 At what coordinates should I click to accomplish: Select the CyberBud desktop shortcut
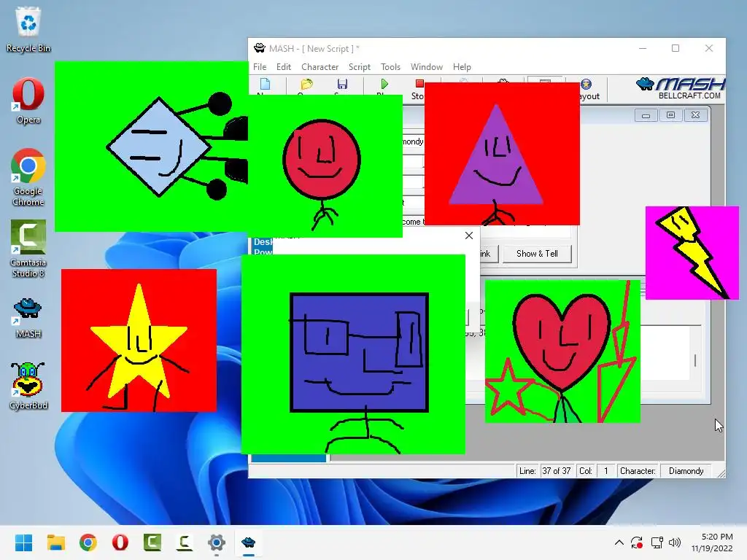click(28, 386)
